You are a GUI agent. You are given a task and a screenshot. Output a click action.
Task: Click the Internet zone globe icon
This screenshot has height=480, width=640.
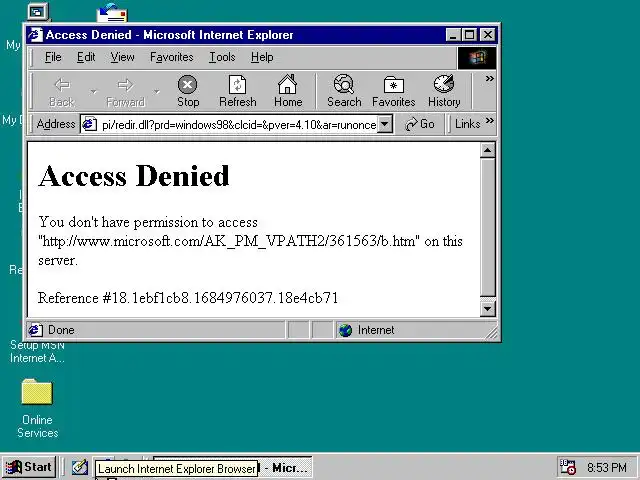[345, 330]
